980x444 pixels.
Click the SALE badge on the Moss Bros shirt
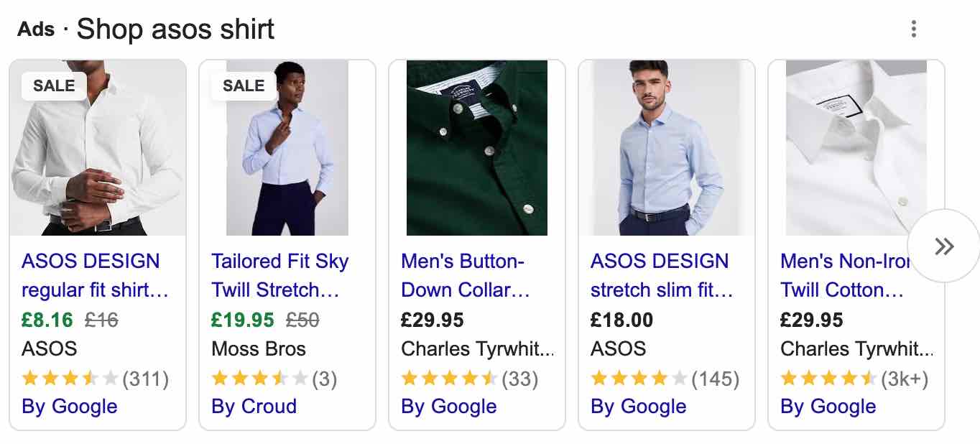(x=244, y=85)
